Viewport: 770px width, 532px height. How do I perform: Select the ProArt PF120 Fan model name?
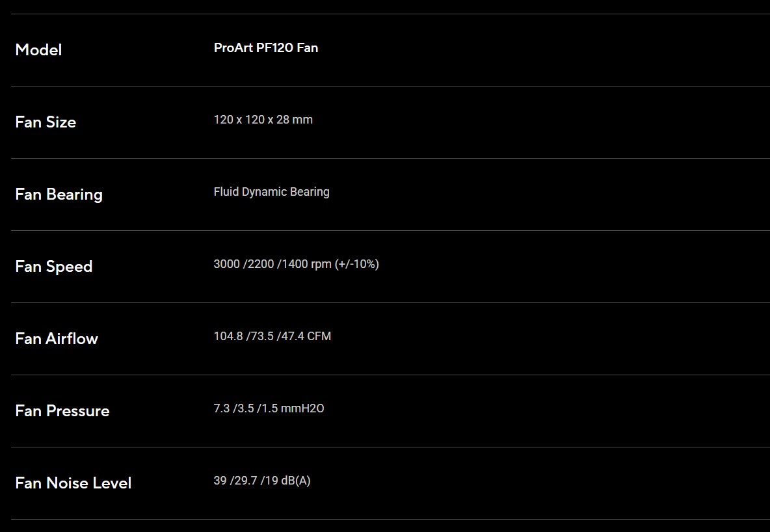(x=266, y=47)
